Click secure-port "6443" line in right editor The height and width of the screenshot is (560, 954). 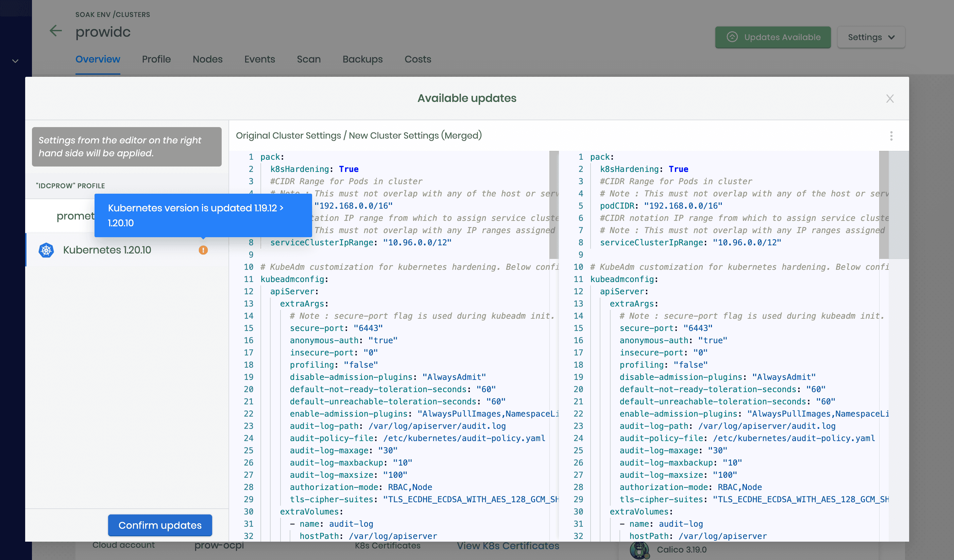[x=666, y=328]
